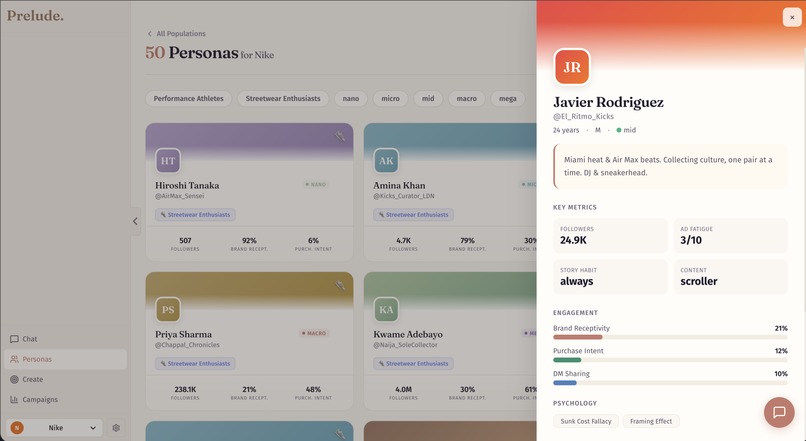Viewport: 806px width, 441px height.
Task: Click the AK avatar on Amina Khan card
Action: [x=386, y=161]
